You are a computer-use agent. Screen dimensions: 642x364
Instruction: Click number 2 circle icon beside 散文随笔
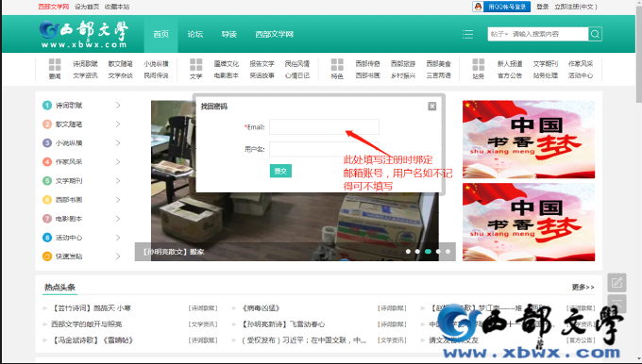(47, 124)
